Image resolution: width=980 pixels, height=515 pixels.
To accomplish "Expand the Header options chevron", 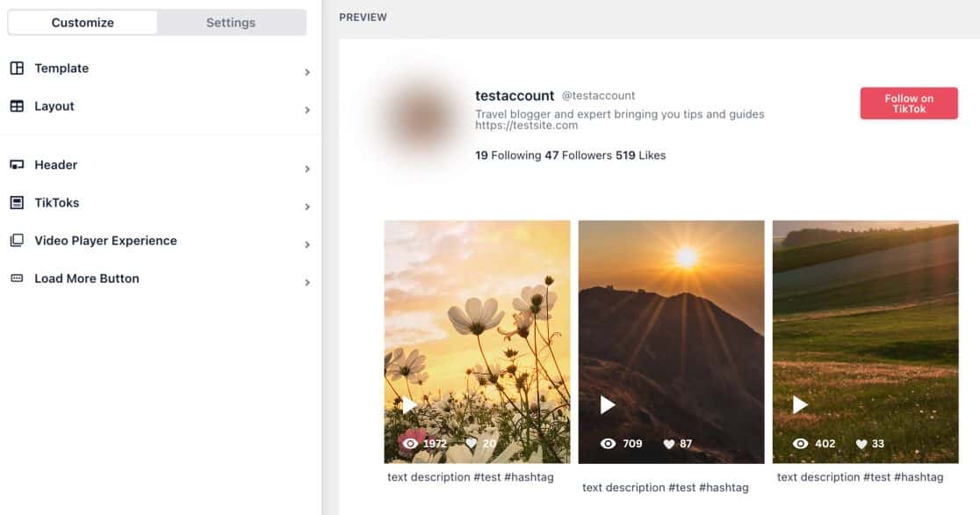I will click(x=307, y=168).
